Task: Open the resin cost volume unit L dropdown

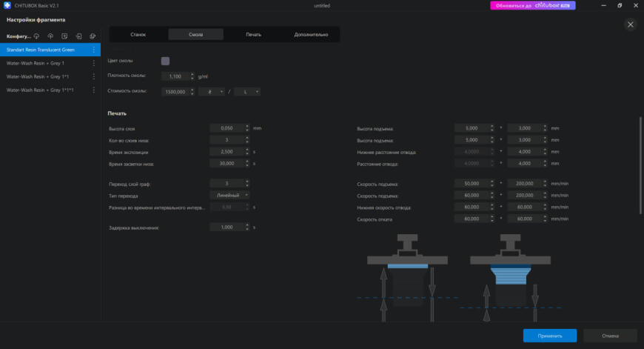Action: 246,92
